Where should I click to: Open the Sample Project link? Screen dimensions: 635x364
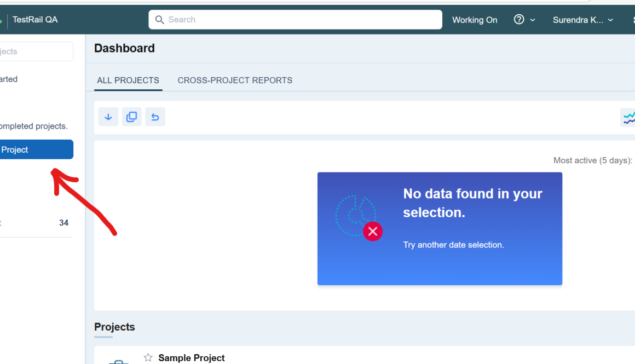(x=190, y=357)
